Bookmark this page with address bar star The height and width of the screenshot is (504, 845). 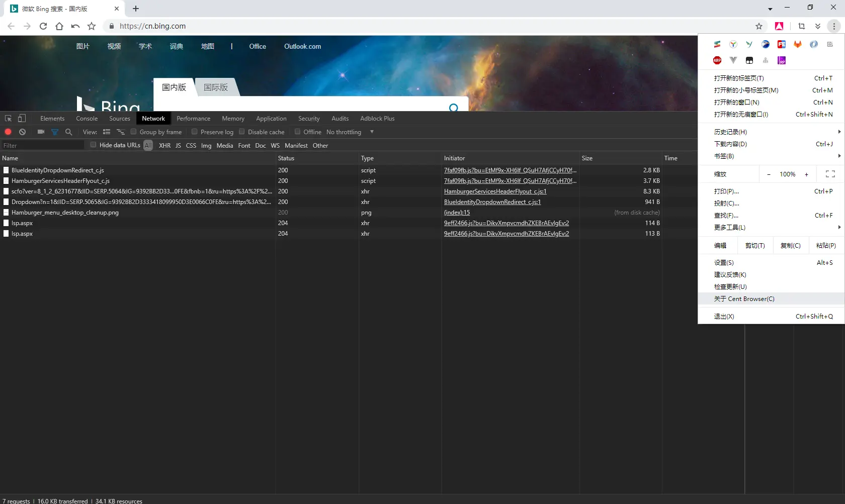(x=759, y=26)
